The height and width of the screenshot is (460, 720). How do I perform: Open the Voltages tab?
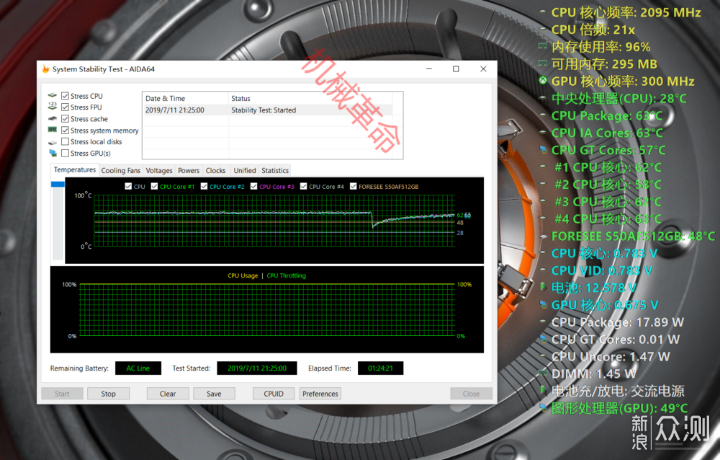[159, 170]
